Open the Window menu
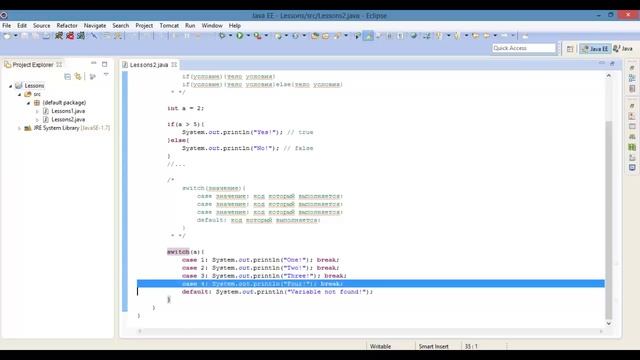 (x=212, y=25)
